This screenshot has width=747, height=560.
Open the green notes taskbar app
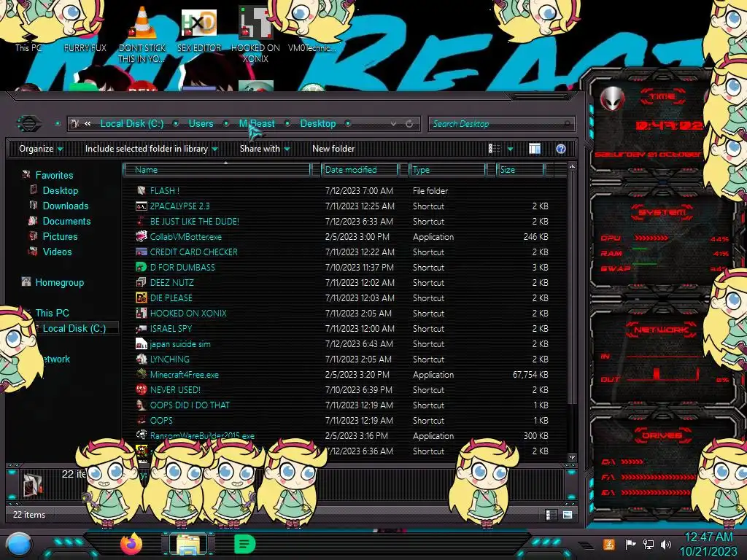coord(245,544)
